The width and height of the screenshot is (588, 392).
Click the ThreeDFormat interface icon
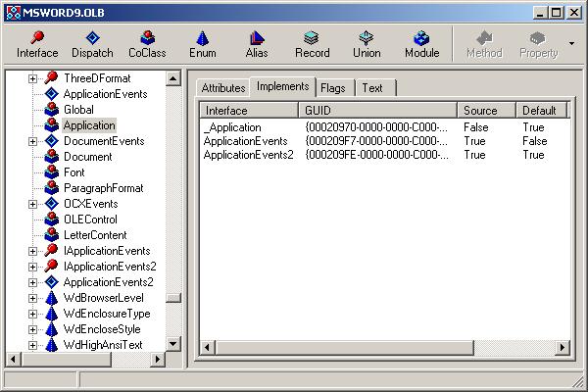click(x=51, y=78)
